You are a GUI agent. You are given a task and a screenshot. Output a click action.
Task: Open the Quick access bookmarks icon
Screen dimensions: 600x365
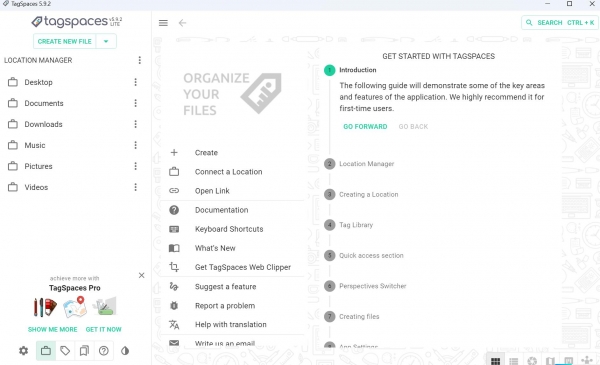[84, 350]
